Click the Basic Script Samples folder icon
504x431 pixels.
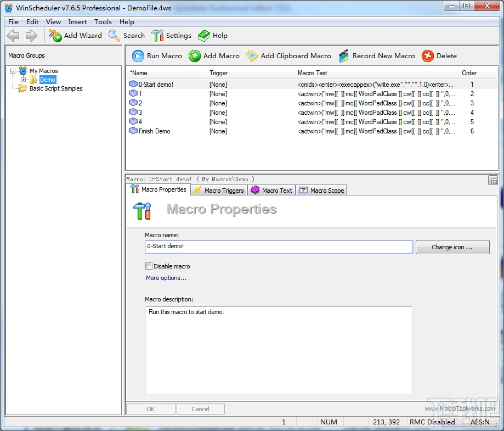(23, 88)
